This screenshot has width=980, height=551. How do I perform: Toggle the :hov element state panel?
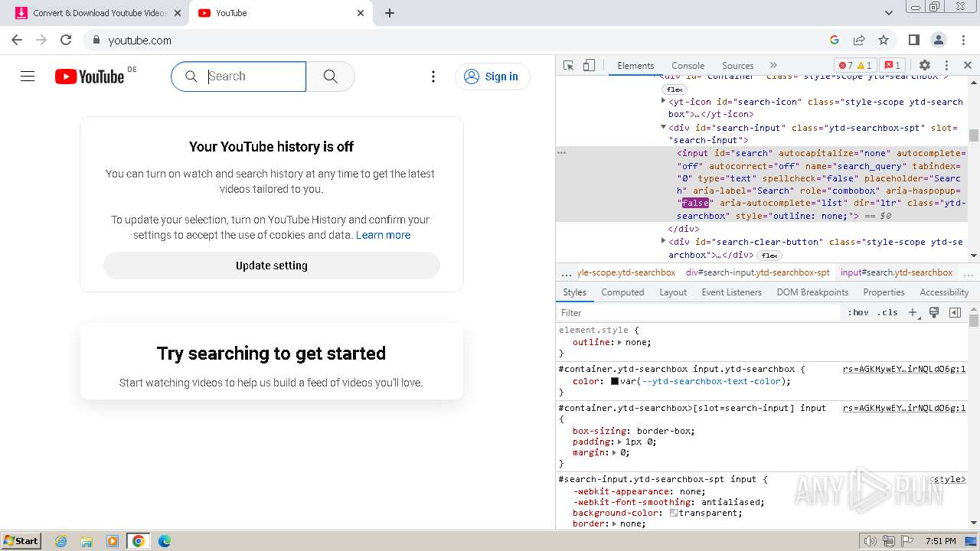tap(858, 312)
